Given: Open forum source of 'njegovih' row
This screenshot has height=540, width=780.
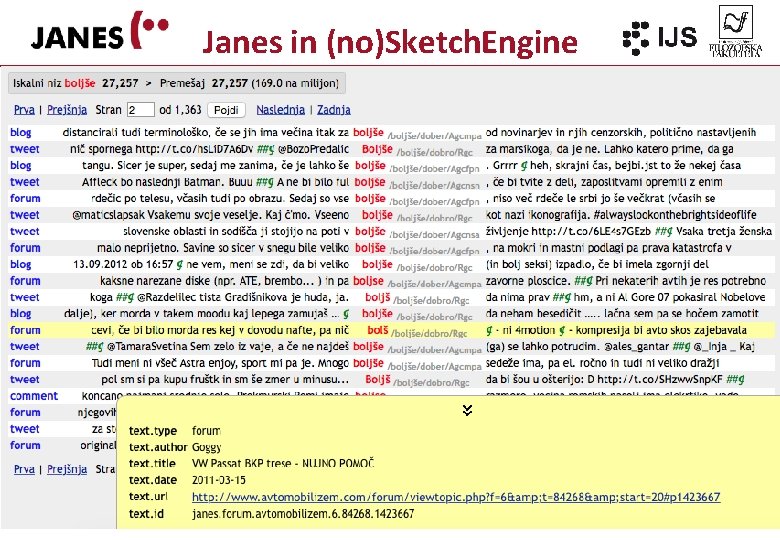Looking at the screenshot, I should point(25,412).
